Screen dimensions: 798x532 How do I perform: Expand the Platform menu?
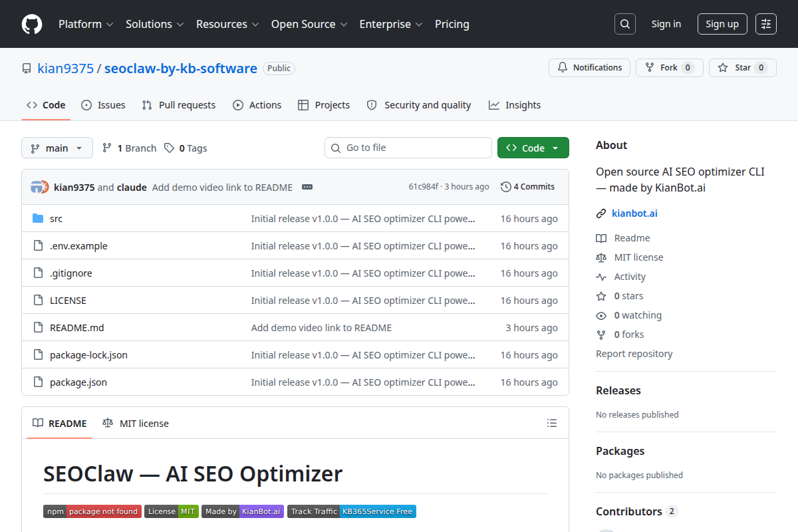coord(86,24)
